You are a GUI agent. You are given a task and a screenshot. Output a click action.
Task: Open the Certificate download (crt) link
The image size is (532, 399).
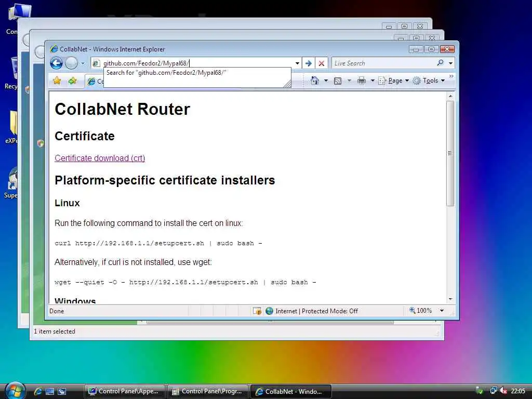pyautogui.click(x=100, y=158)
